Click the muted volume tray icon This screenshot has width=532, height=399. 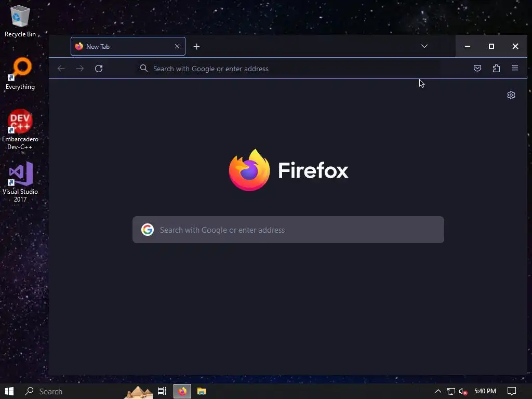463,391
